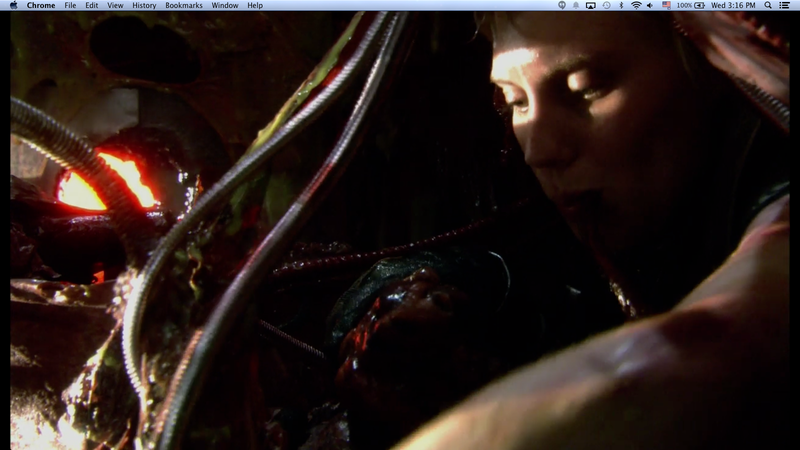Image resolution: width=800 pixels, height=450 pixels.
Task: Open the AirPlay display menu
Action: (x=590, y=5)
